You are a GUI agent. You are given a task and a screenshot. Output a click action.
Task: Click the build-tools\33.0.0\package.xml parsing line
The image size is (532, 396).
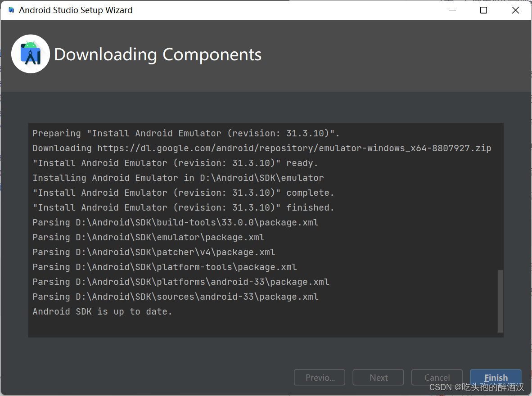pyautogui.click(x=176, y=223)
